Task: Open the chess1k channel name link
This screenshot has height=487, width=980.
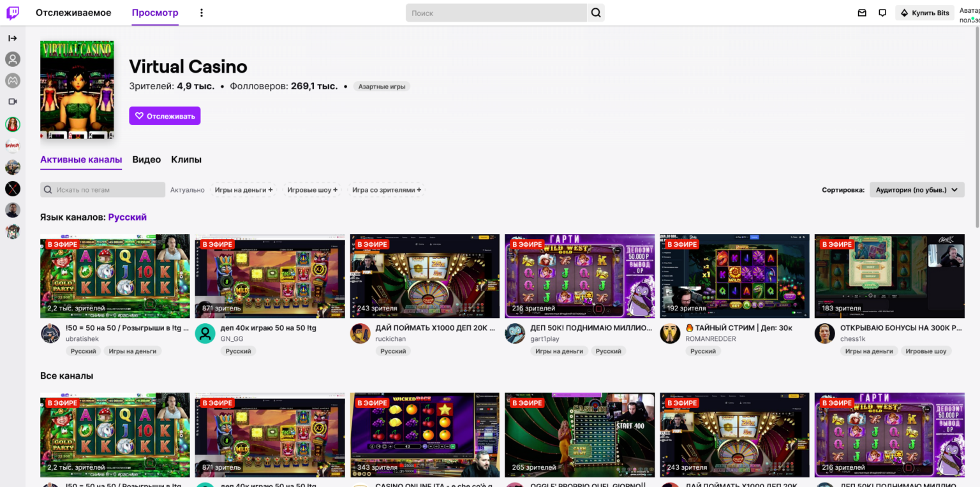Action: 853,339
